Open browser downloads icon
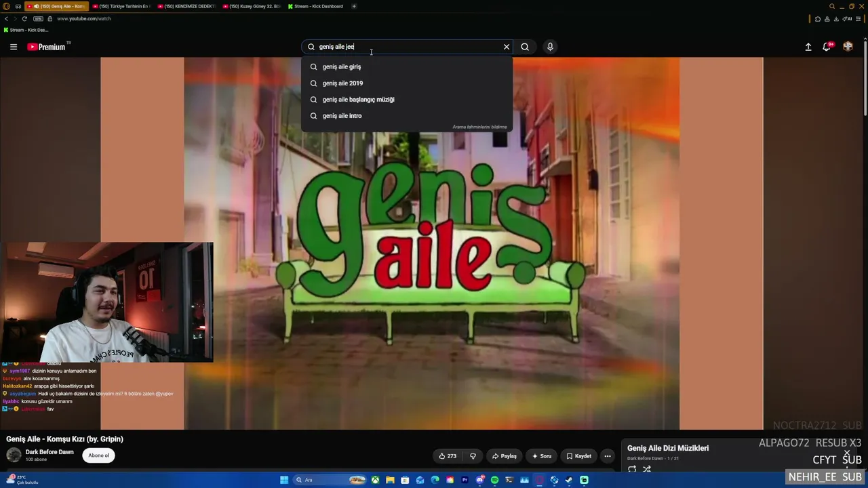 (x=837, y=19)
